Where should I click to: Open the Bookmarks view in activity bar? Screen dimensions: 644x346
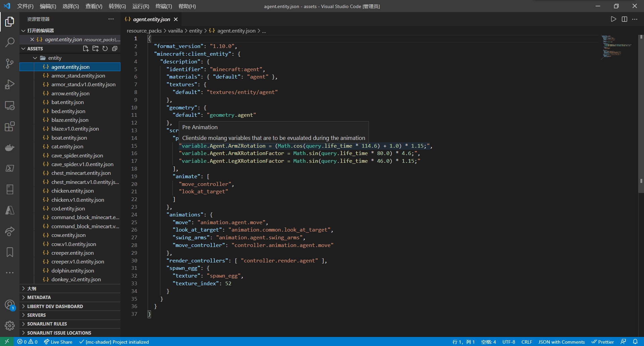point(10,252)
